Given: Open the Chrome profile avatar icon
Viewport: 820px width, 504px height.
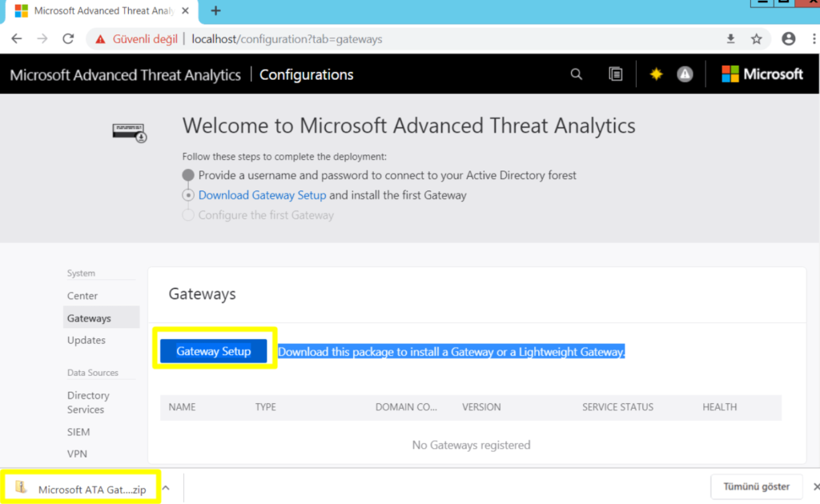Looking at the screenshot, I should tap(789, 38).
